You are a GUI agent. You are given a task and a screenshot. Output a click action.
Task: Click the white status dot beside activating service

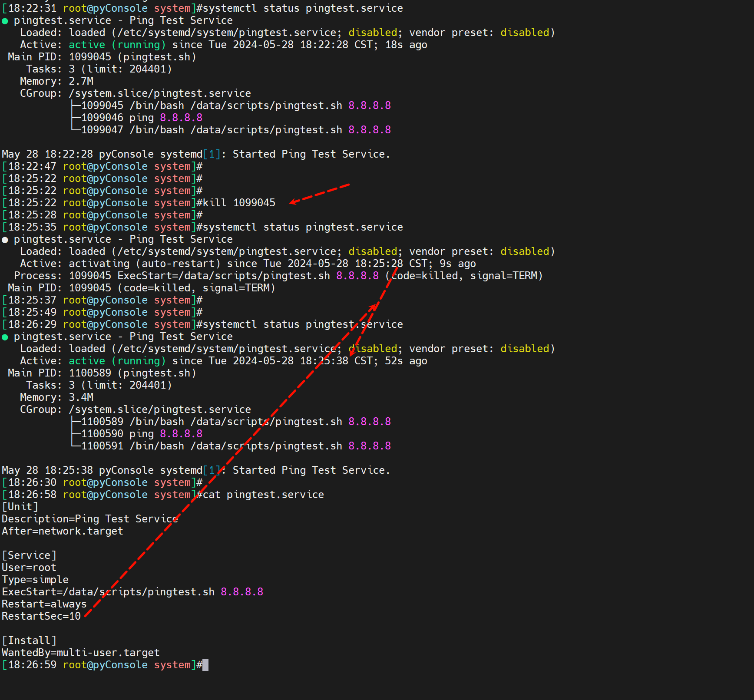click(x=5, y=240)
